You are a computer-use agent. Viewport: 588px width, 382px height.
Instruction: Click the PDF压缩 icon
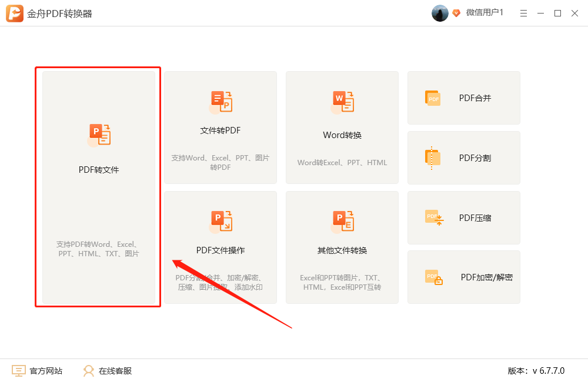435,217
